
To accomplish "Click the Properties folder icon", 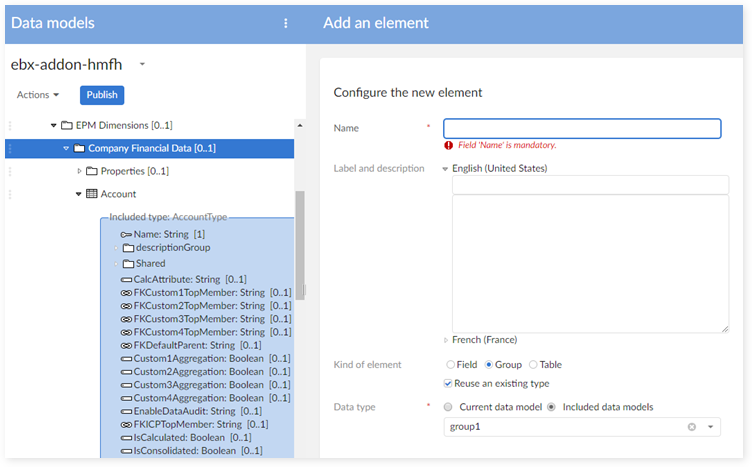I will pos(91,171).
